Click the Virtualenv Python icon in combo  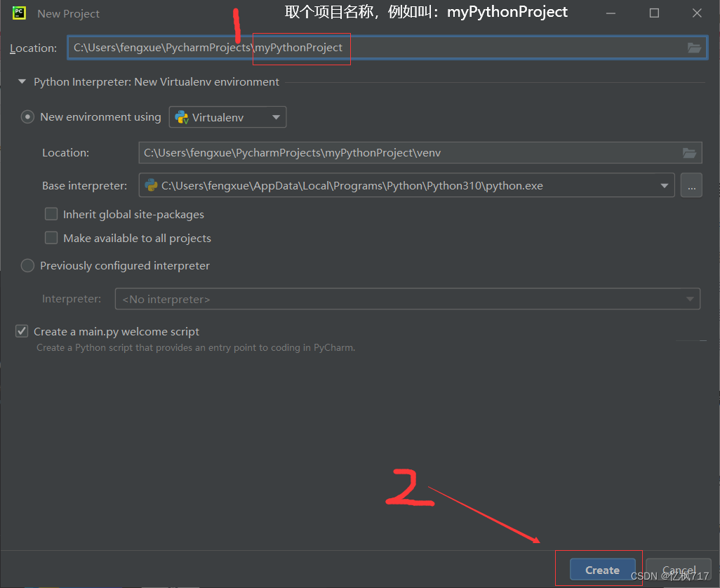182,117
